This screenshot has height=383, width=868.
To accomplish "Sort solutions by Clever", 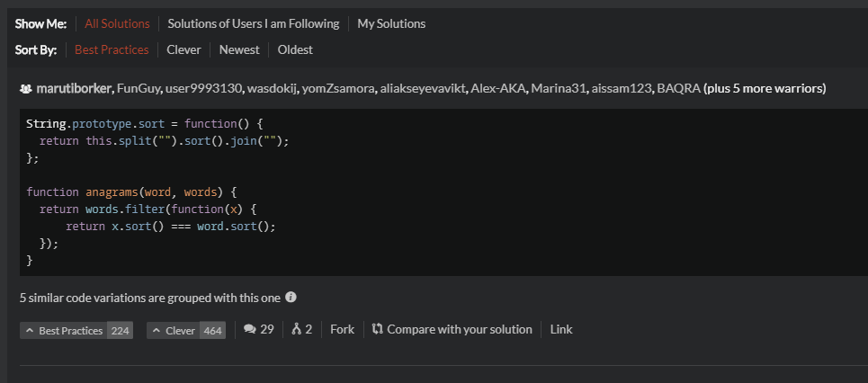I will coord(183,49).
